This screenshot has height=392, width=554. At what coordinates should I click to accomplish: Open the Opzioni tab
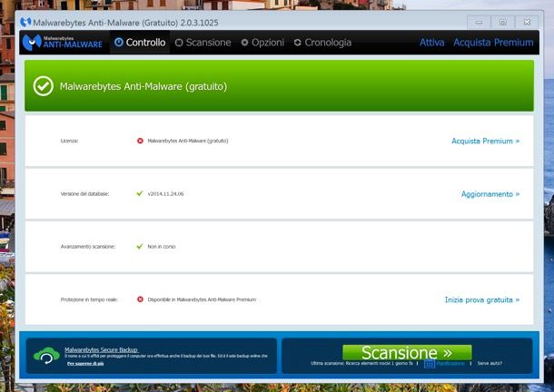tap(262, 43)
